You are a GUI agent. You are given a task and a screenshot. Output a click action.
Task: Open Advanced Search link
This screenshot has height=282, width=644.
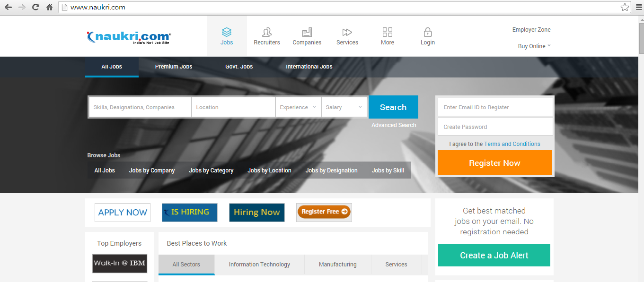pyautogui.click(x=394, y=125)
